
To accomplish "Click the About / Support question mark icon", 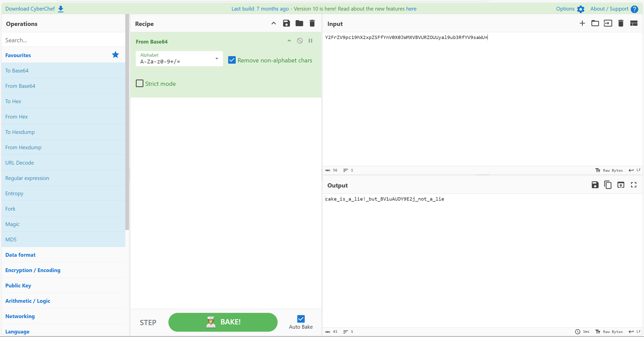I will (634, 9).
